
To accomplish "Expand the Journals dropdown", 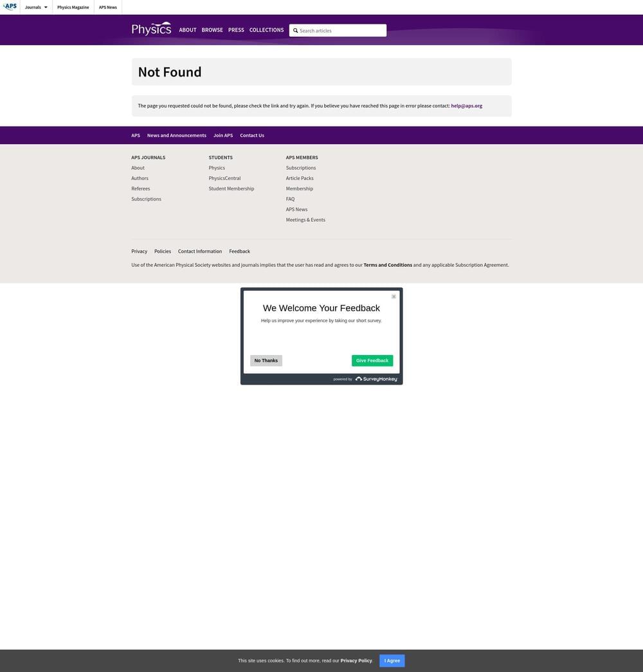I will tap(36, 7).
